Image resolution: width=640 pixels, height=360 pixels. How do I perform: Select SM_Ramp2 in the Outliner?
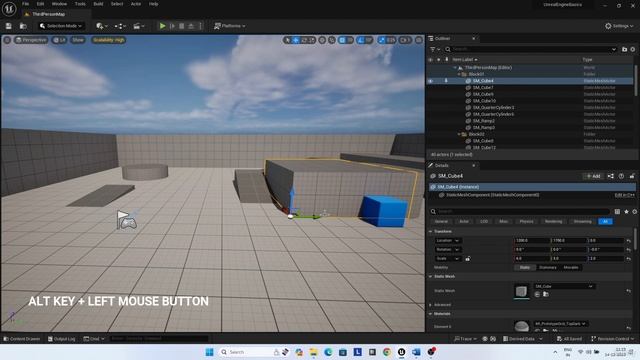pos(484,121)
